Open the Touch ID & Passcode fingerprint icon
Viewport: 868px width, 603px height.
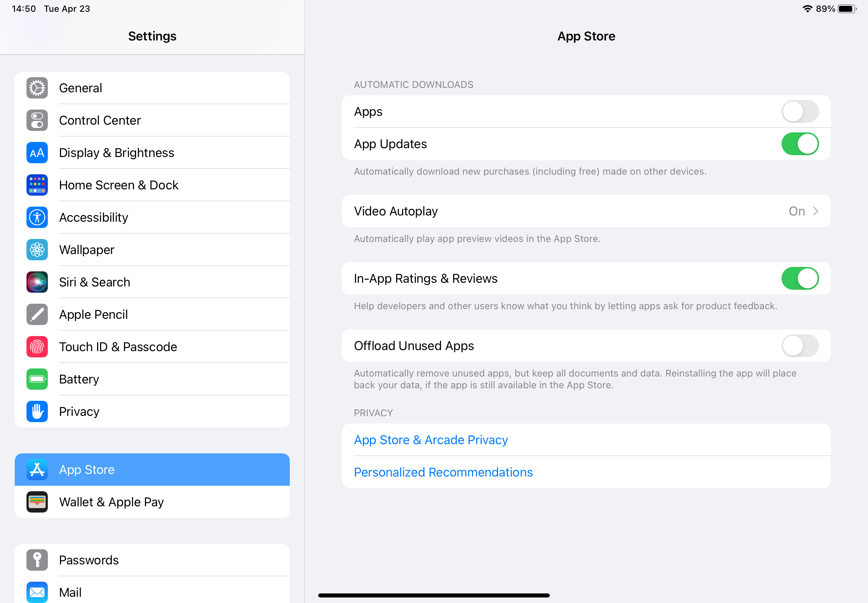[37, 347]
